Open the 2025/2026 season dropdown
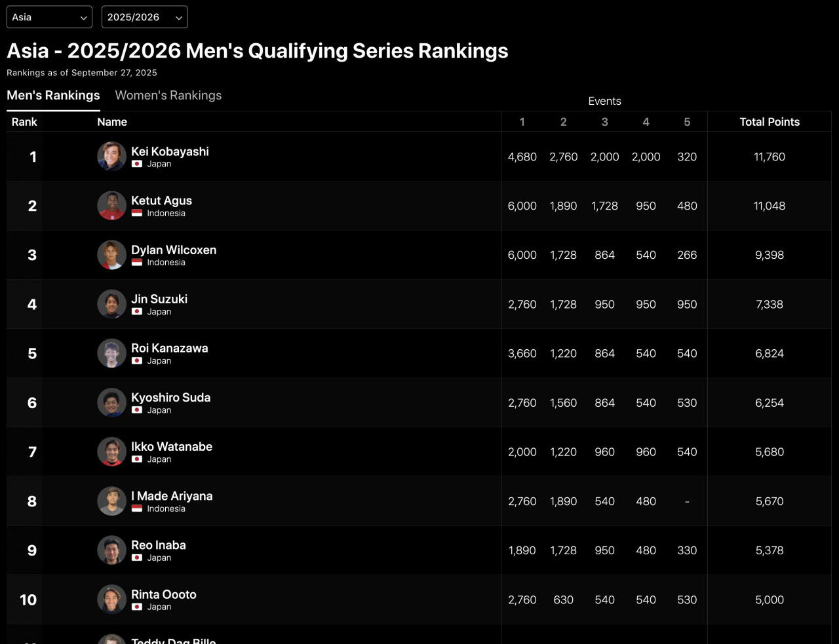 (144, 17)
